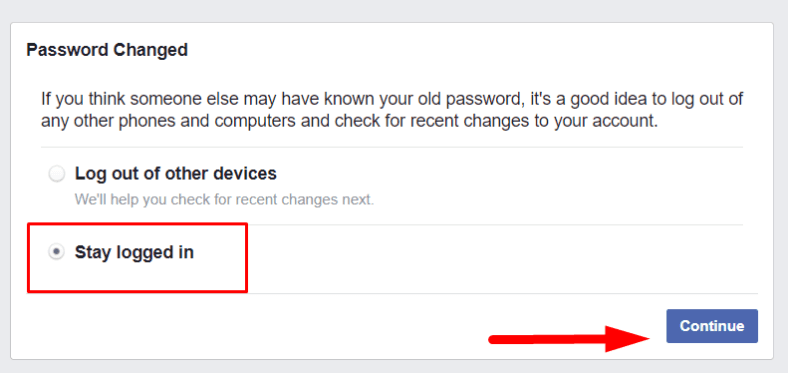Choose the Stay logged in radio button
Image resolution: width=788 pixels, height=373 pixels.
[x=57, y=252]
